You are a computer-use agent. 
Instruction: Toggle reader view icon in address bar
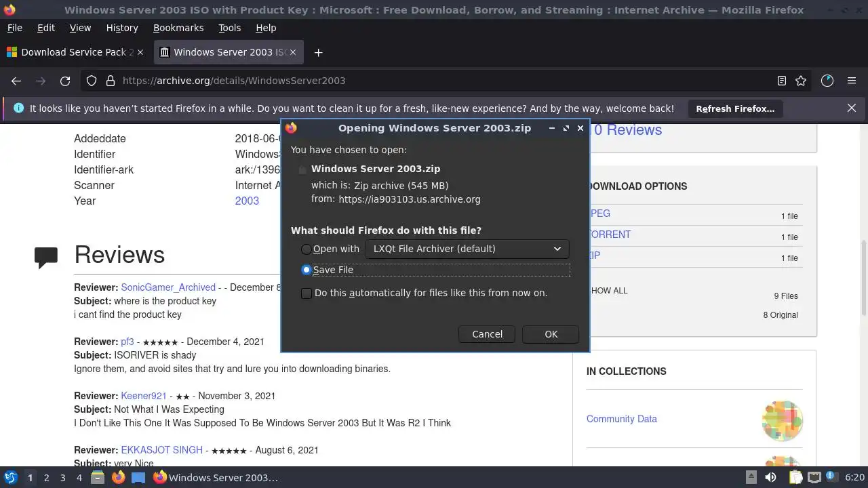(781, 81)
